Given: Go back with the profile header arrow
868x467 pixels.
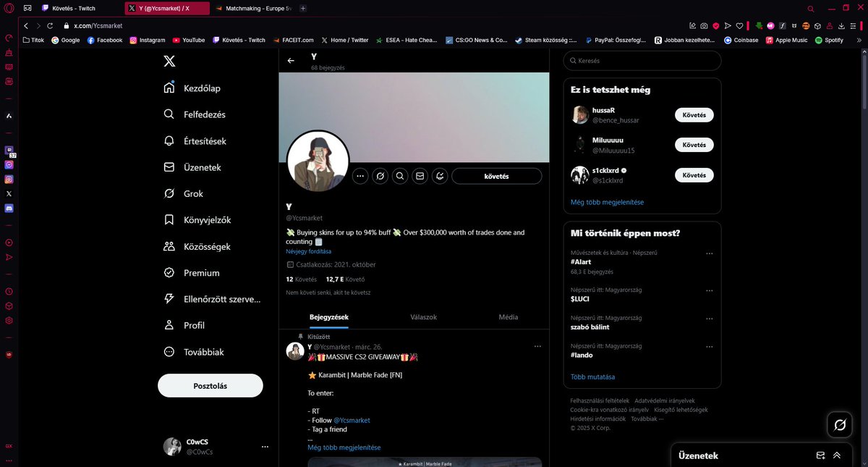Looking at the screenshot, I should (291, 61).
